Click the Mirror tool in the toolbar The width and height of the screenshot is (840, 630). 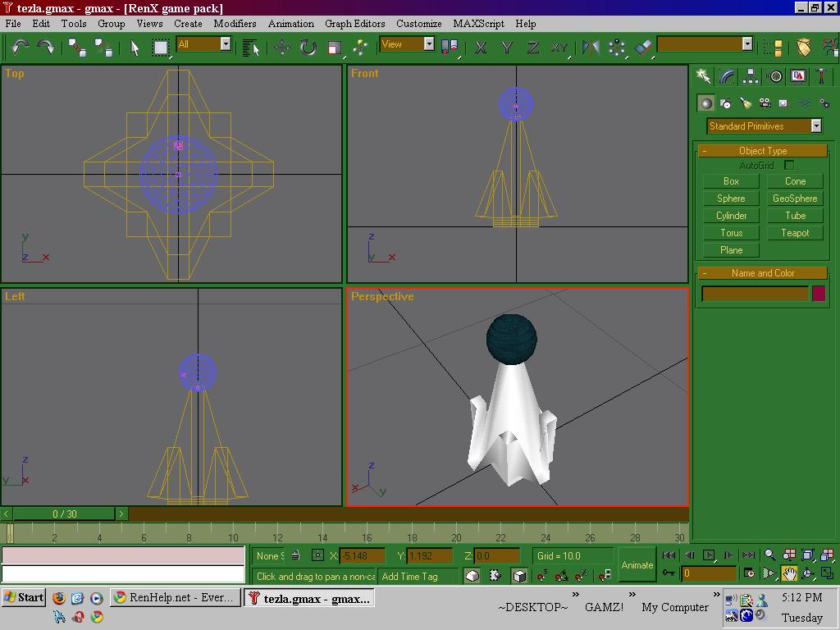coord(591,48)
